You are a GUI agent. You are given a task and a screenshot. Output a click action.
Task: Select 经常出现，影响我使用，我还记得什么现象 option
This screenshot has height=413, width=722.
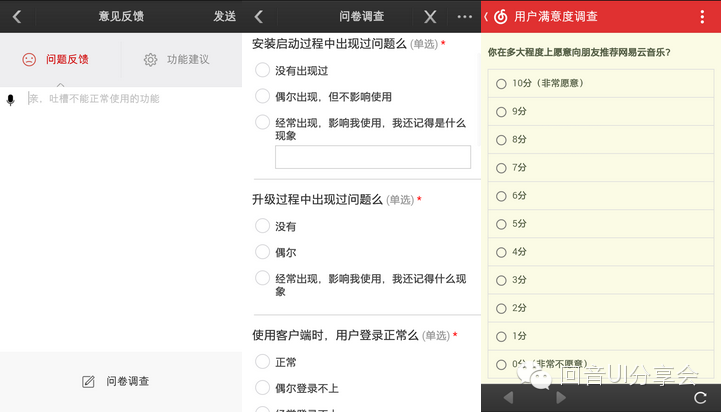[x=262, y=278]
